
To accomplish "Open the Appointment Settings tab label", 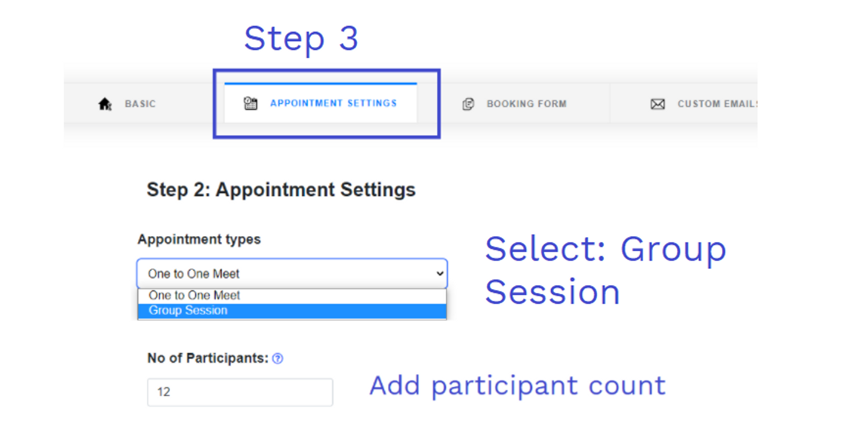I will click(333, 103).
